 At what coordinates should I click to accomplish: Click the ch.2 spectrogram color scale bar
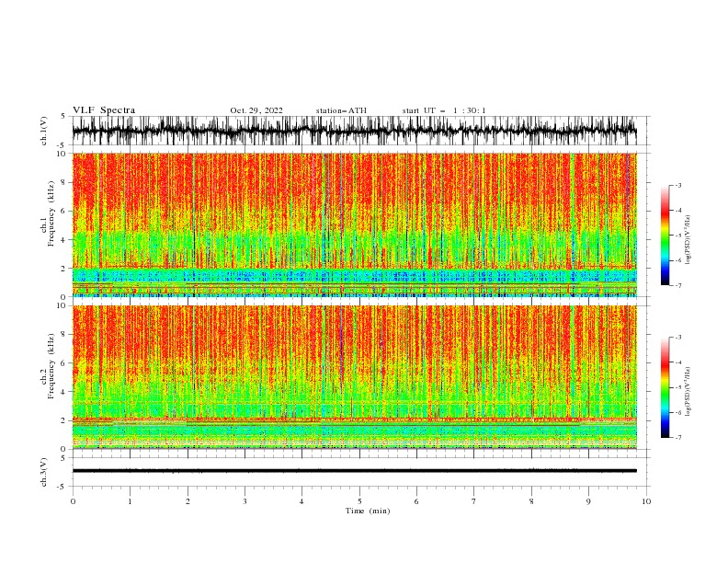[665, 387]
